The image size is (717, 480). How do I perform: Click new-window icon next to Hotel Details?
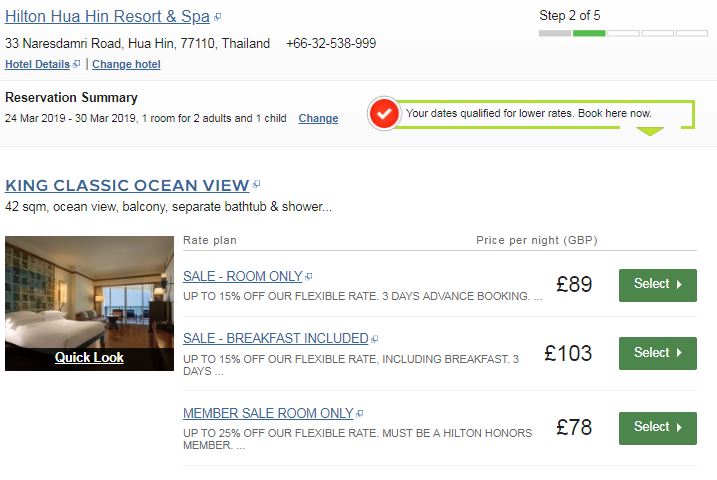(77, 65)
